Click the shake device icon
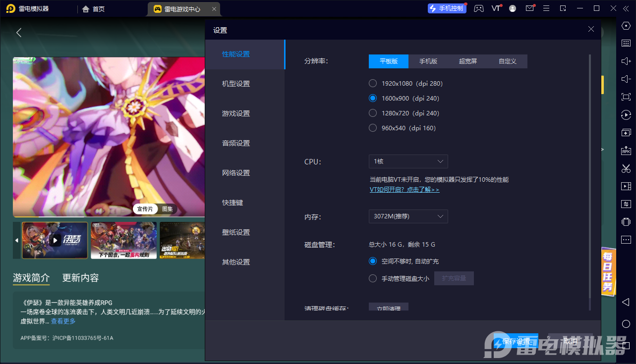 click(x=626, y=222)
